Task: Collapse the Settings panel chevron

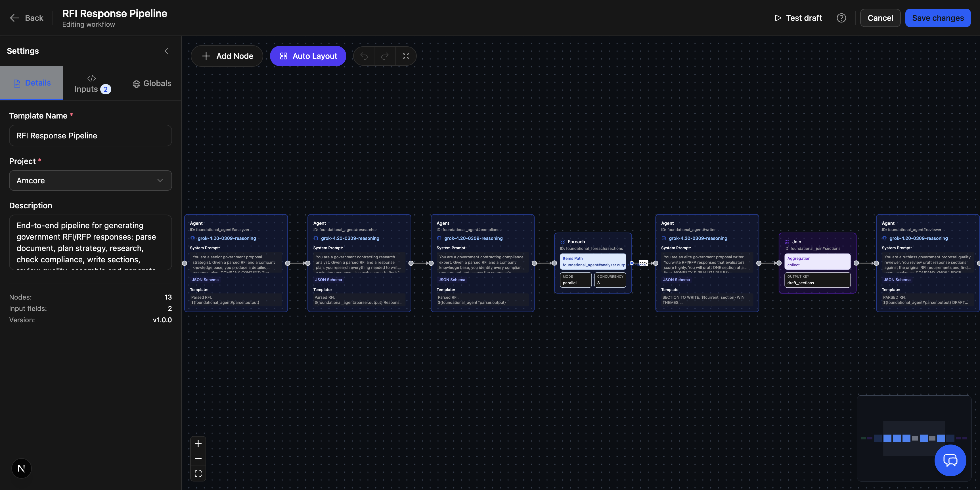Action: [166, 51]
